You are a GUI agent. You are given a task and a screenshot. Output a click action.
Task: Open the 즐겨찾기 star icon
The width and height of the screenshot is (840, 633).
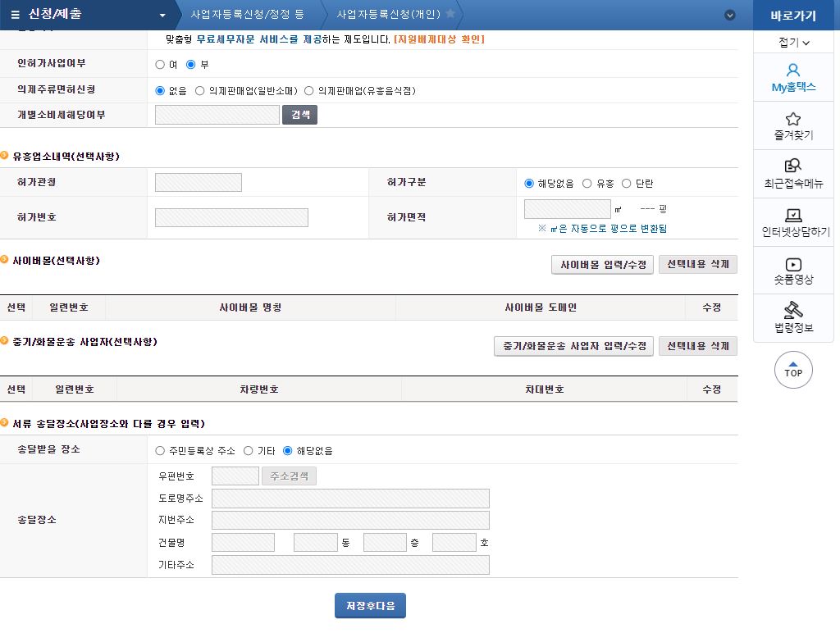[792, 125]
